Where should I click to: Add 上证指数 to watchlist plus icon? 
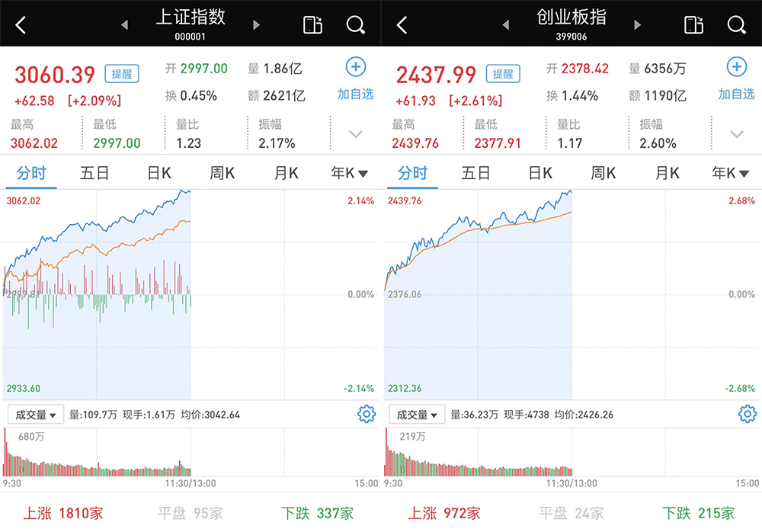point(356,67)
